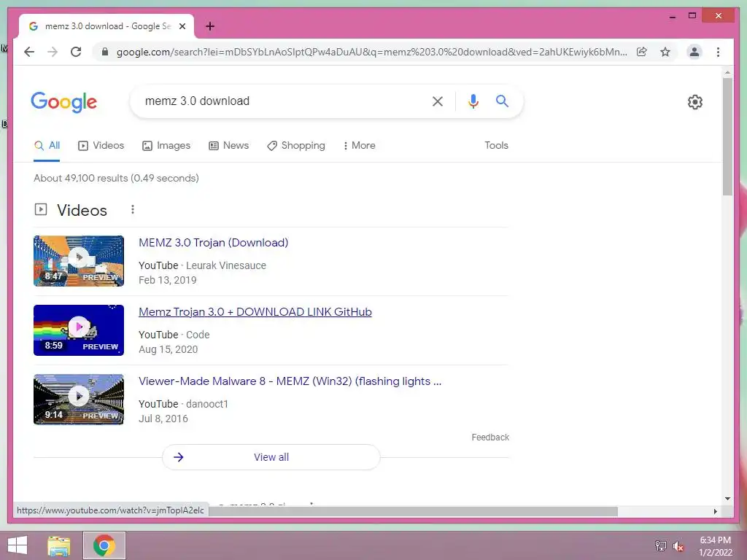The width and height of the screenshot is (747, 560).
Task: Select the All results tab
Action: point(47,146)
